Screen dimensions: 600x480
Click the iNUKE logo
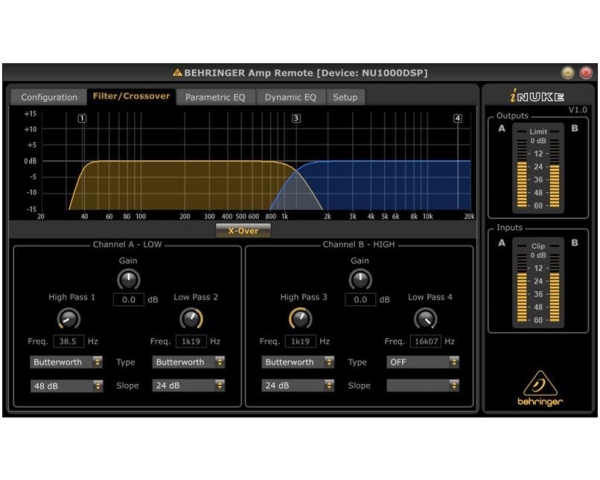point(538,96)
